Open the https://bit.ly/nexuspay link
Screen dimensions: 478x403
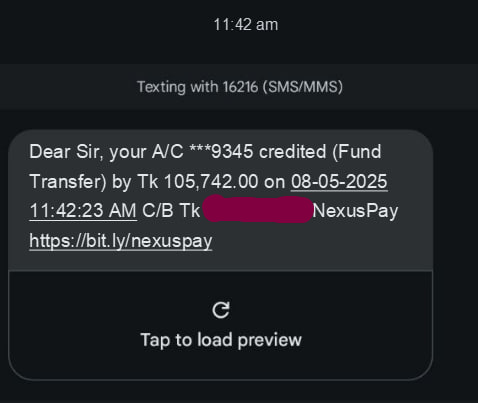(x=121, y=241)
